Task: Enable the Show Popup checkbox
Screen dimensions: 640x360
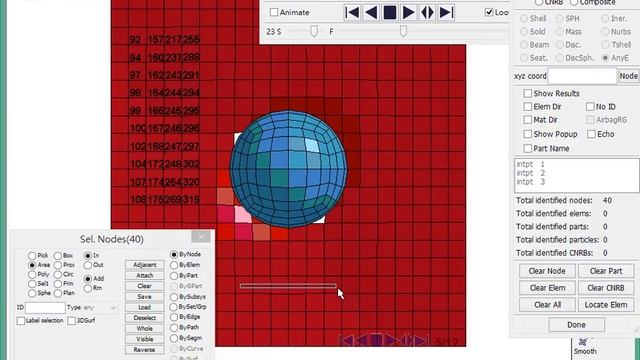Action: (527, 134)
